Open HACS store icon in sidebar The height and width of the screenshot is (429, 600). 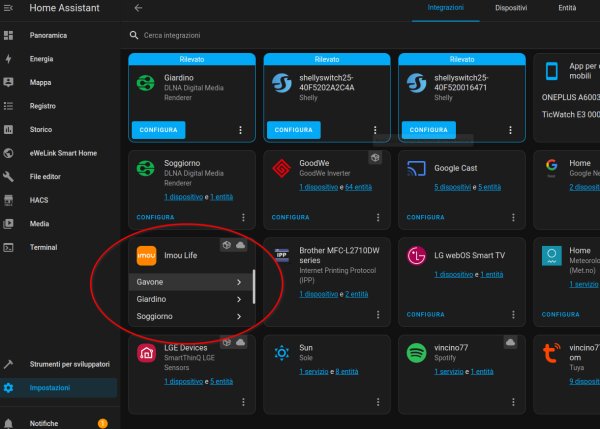pyautogui.click(x=8, y=200)
